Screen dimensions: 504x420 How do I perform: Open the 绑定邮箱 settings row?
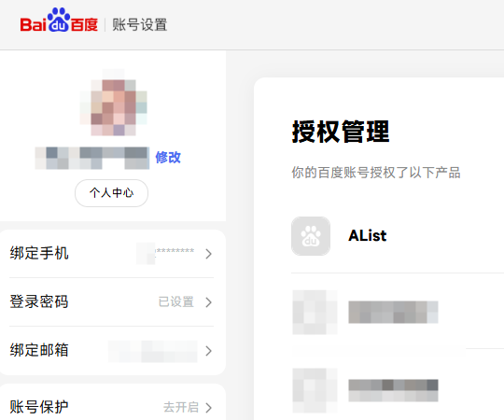click(112, 351)
